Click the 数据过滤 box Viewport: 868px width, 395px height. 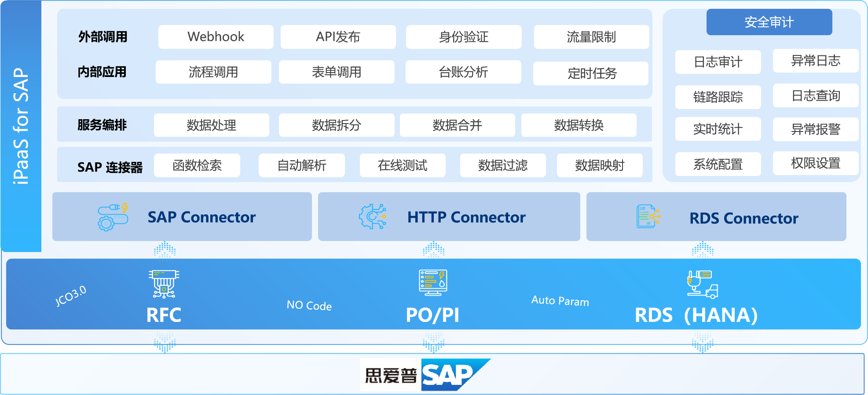coord(503,165)
